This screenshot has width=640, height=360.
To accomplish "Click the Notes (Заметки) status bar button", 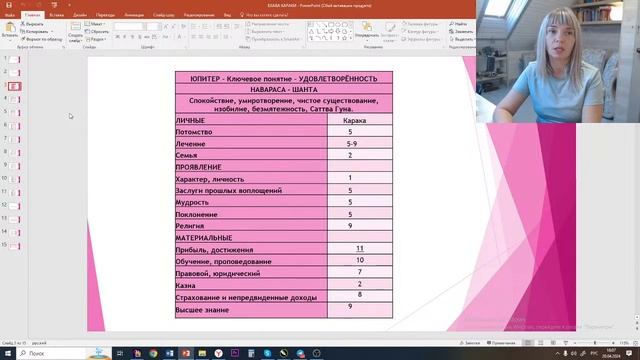I will (470, 343).
